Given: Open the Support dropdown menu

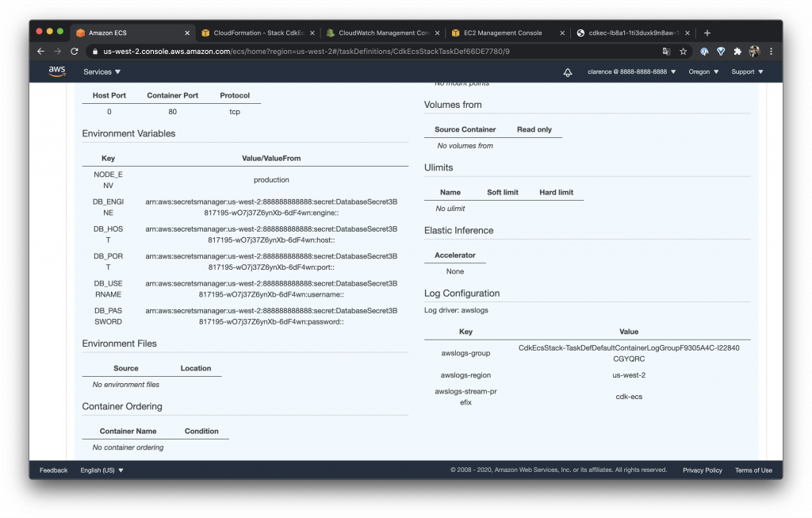Looking at the screenshot, I should pyautogui.click(x=747, y=71).
